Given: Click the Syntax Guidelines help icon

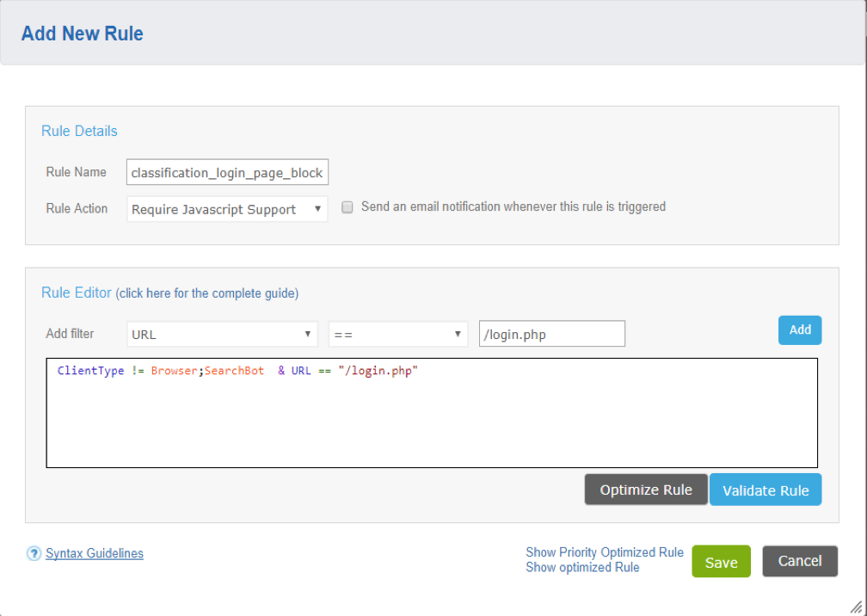Looking at the screenshot, I should tap(34, 553).
